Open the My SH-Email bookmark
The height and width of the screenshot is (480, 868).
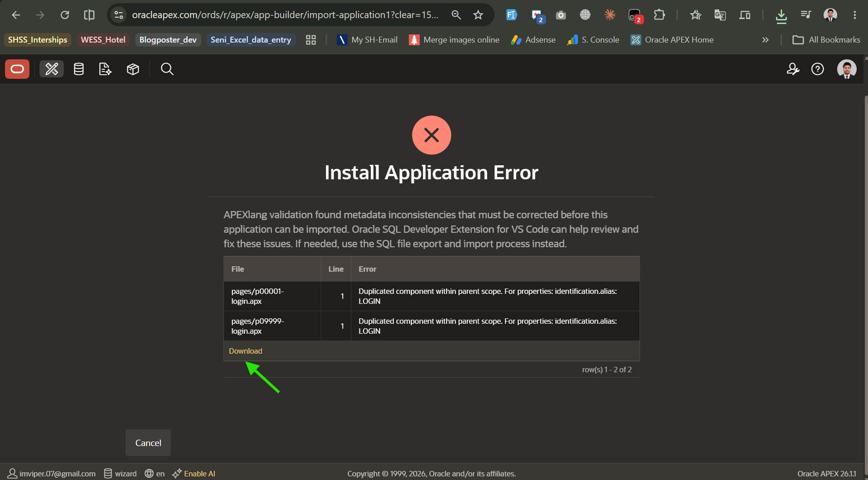368,40
